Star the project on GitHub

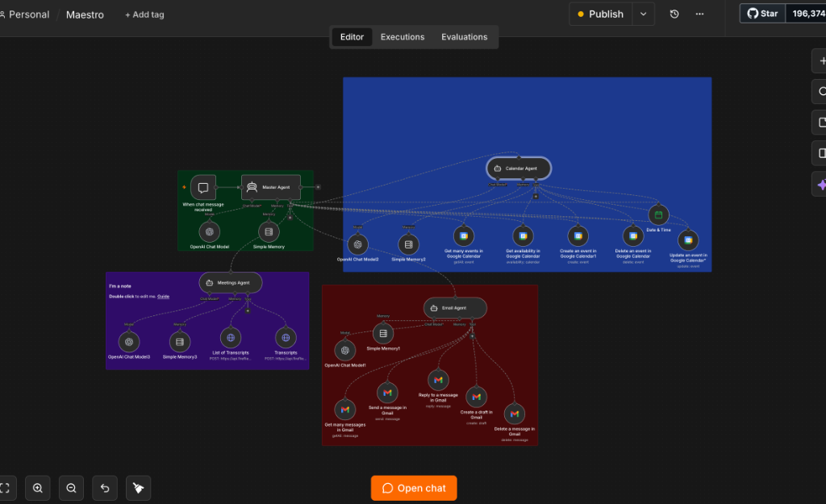pos(763,14)
